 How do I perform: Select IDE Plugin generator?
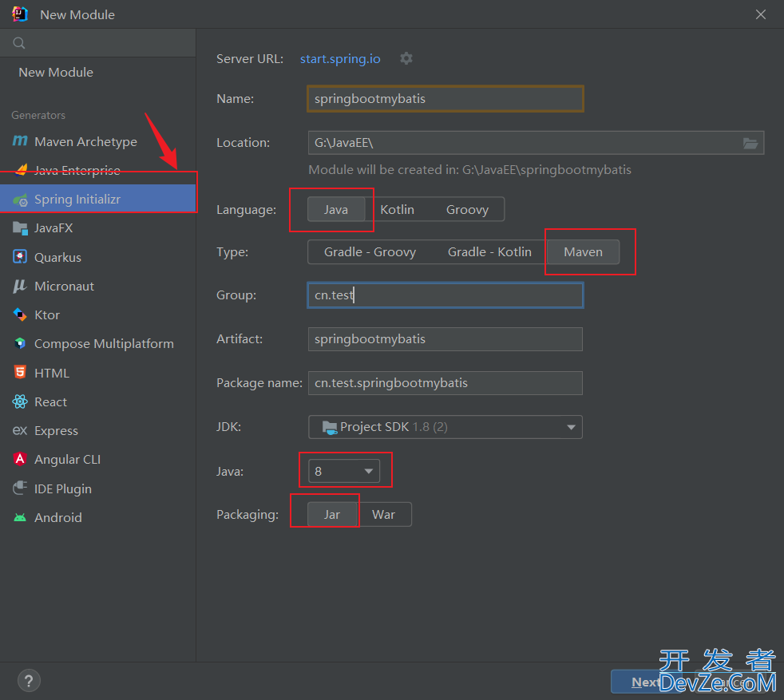[98, 488]
